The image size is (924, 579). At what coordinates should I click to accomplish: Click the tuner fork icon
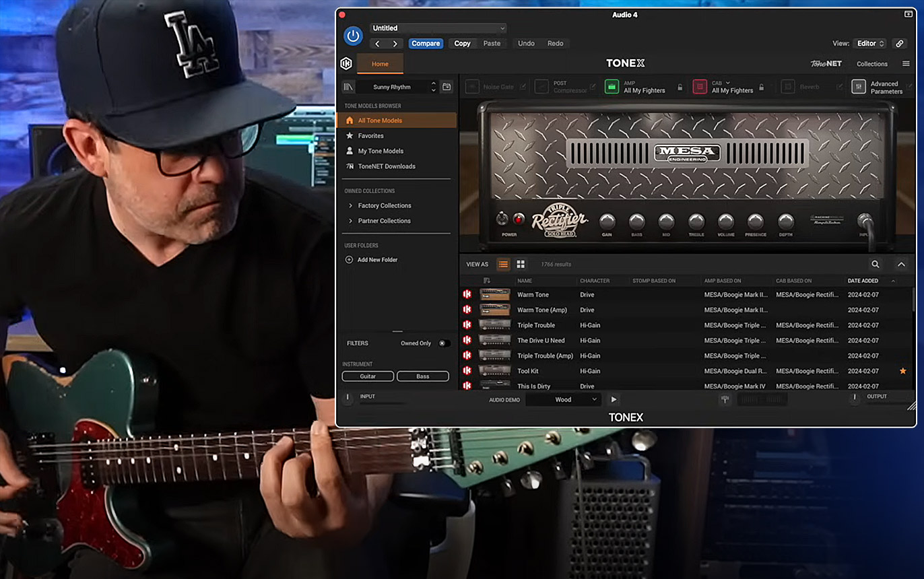point(725,399)
